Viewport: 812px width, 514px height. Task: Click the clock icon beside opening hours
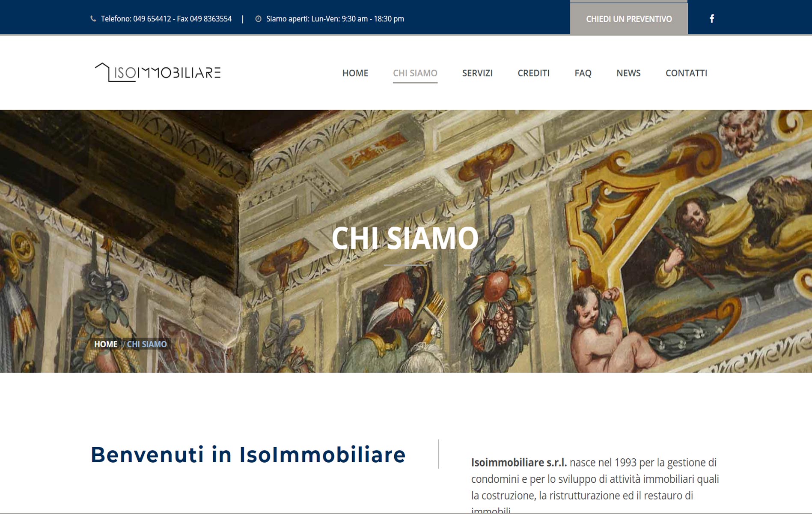coord(258,19)
